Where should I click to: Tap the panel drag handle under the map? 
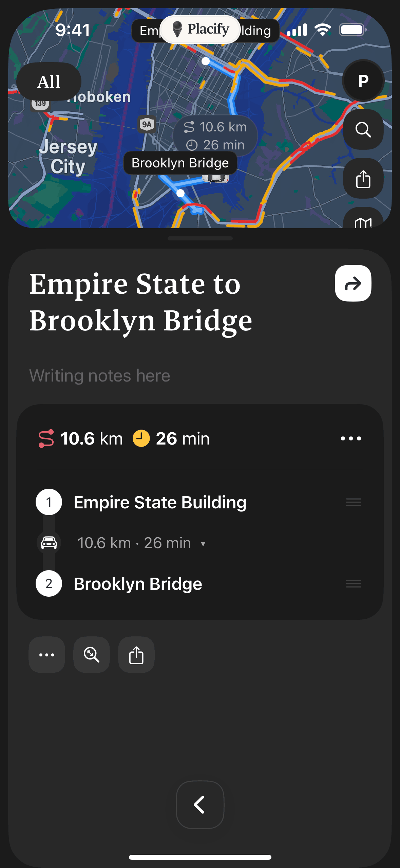point(200,238)
